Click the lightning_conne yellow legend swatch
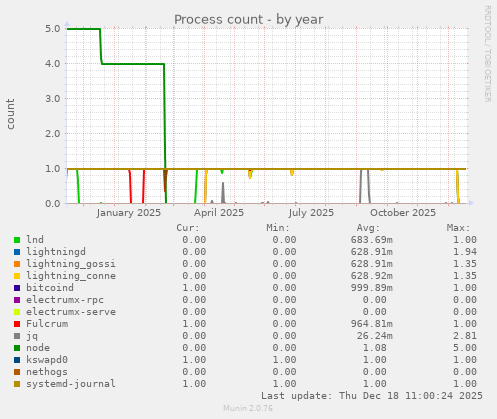The width and height of the screenshot is (497, 419). [17, 276]
